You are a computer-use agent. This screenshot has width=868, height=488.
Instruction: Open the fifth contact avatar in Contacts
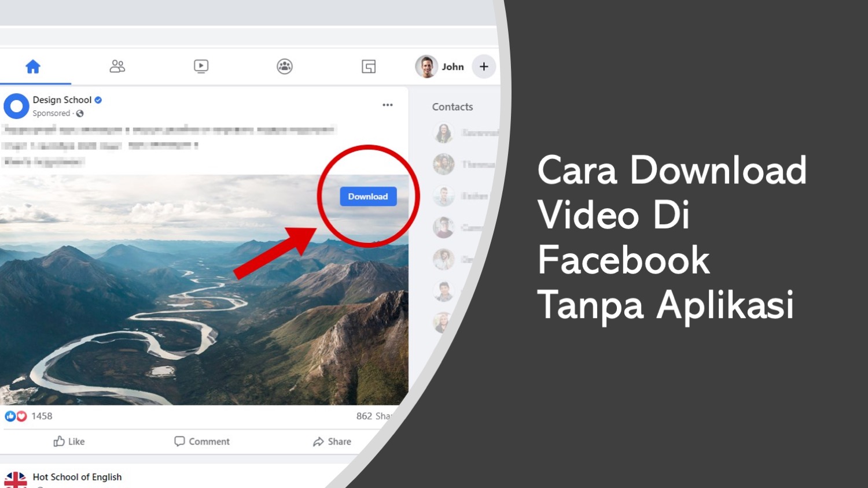(444, 259)
